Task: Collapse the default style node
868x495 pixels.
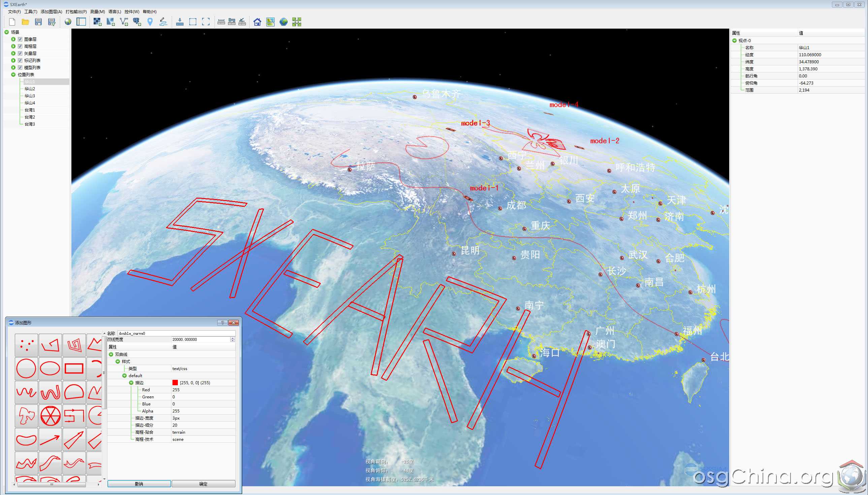Action: point(124,376)
